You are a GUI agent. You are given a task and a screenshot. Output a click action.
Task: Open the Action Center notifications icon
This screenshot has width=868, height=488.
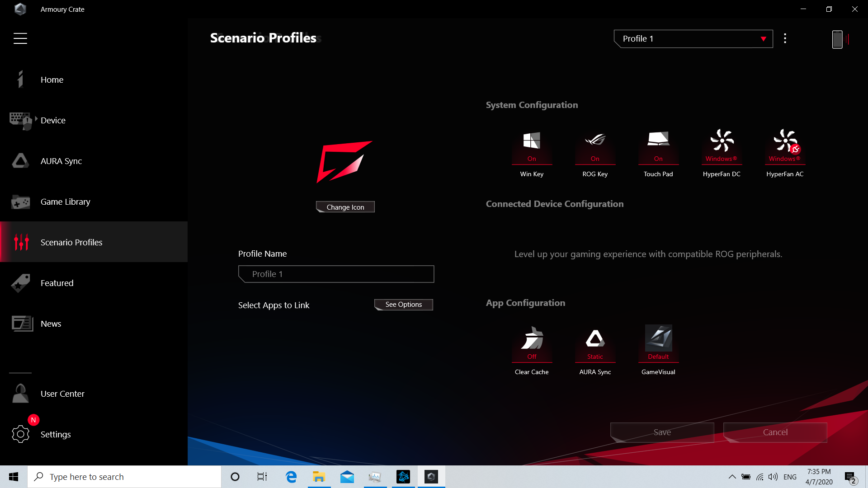click(850, 477)
